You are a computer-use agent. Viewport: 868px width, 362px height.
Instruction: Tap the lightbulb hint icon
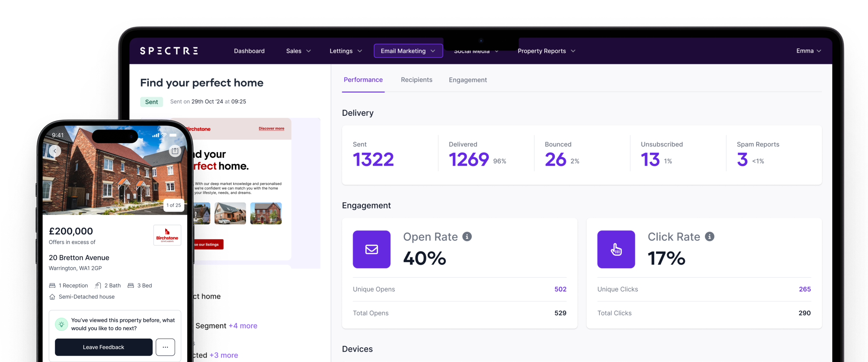61,324
